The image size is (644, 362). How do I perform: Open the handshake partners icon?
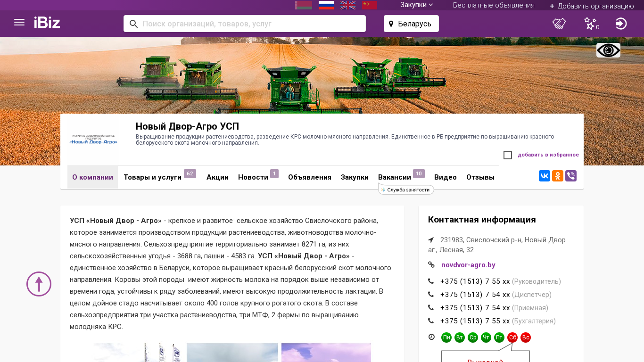559,24
